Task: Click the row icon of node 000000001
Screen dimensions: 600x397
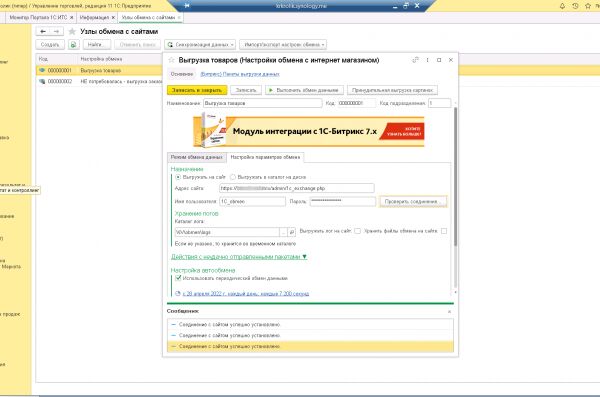Action: 42,70
